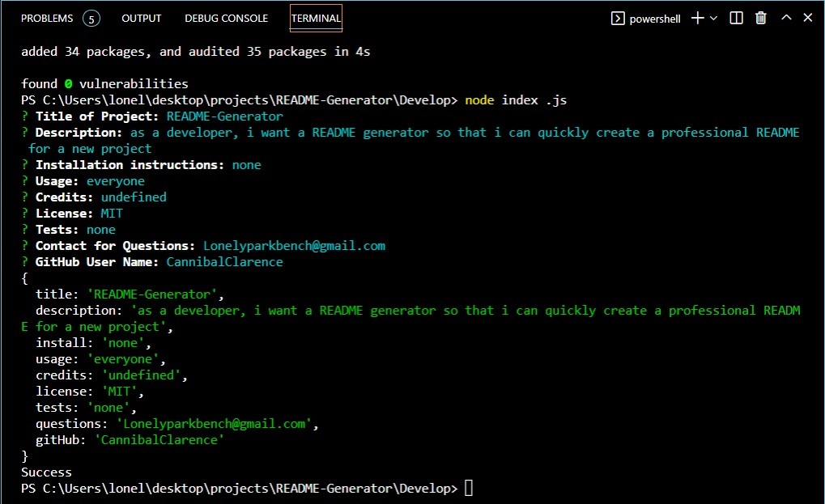Viewport: 825px width, 504px height.
Task: Click the Success output message
Action: 46,472
